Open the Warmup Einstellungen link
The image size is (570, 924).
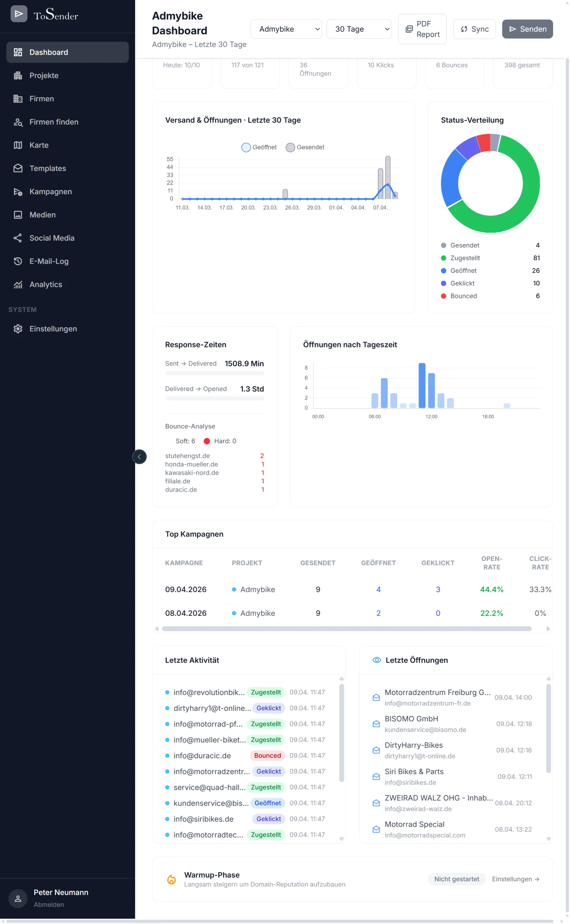[x=515, y=879]
